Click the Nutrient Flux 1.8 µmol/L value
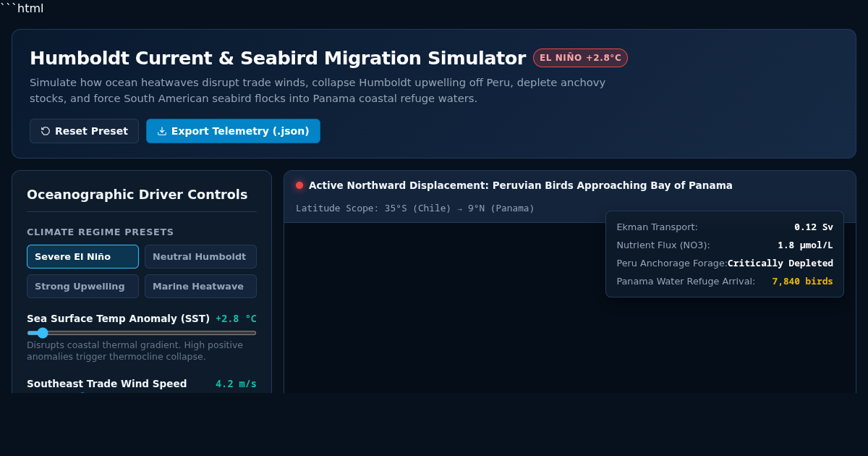Image resolution: width=868 pixels, height=456 pixels. pos(805,245)
